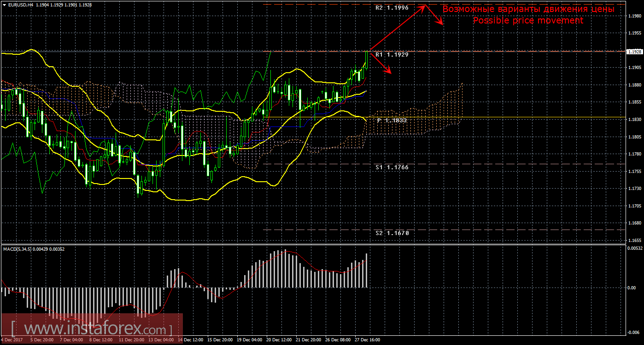
Task: Click the 1.1730 price scale value
Action: point(634,189)
